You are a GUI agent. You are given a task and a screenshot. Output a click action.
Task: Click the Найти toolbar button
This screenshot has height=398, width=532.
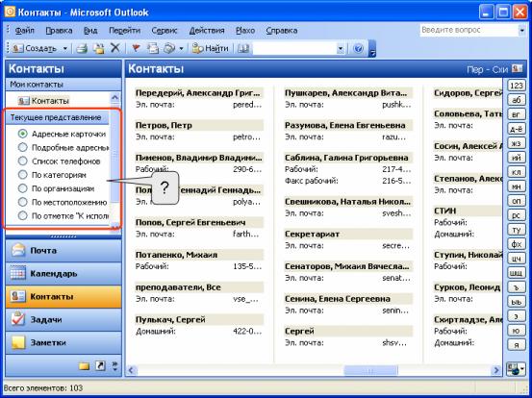pos(210,48)
